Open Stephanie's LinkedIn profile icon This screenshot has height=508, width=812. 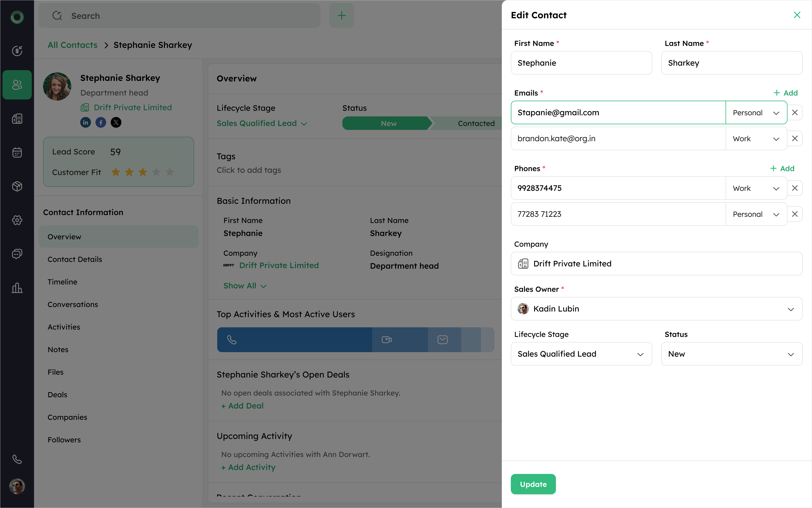click(x=86, y=122)
